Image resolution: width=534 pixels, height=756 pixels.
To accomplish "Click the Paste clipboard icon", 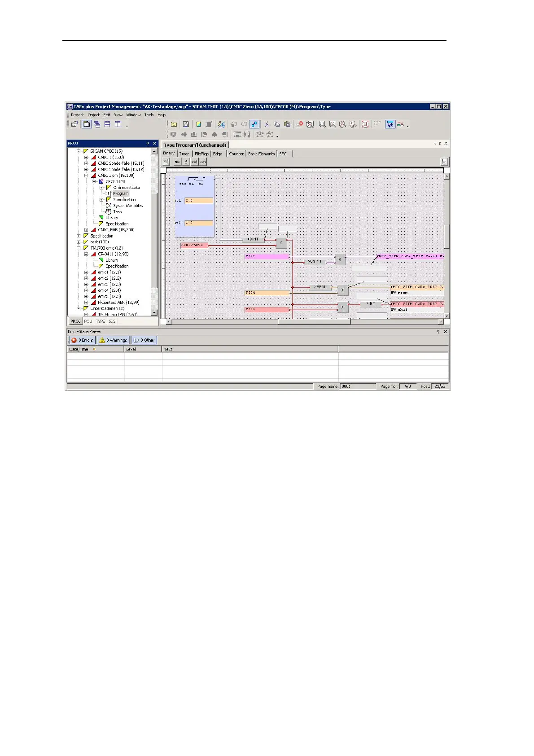I will click(x=287, y=124).
